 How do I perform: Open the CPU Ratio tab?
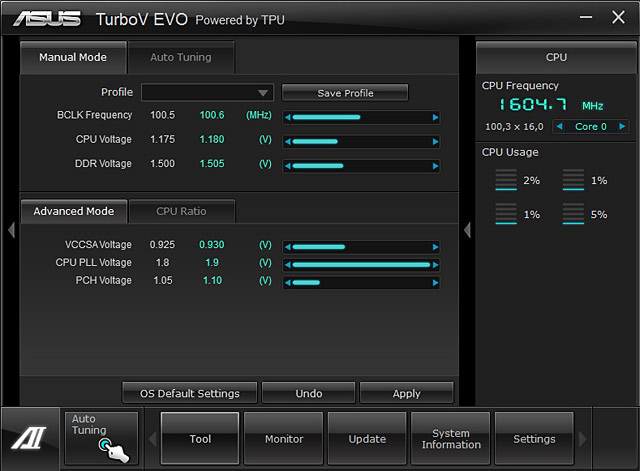click(182, 211)
